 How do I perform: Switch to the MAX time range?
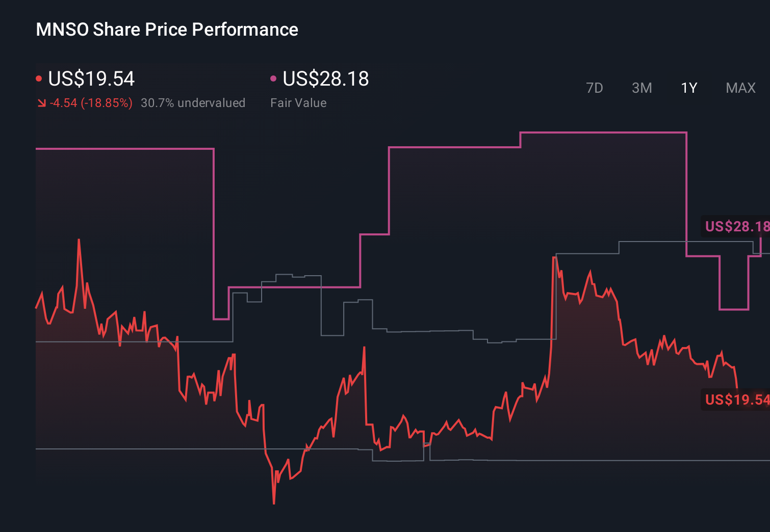pos(740,88)
